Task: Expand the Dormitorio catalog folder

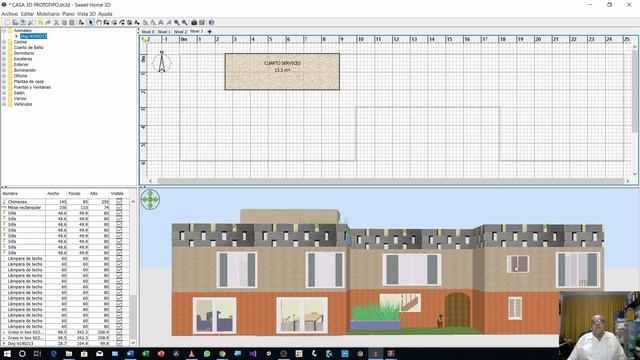Action: 4,53
